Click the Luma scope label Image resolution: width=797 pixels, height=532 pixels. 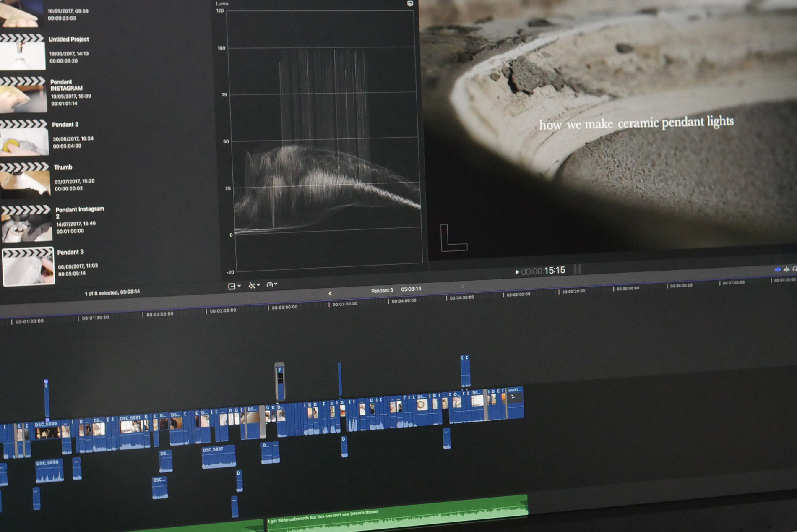pyautogui.click(x=222, y=3)
